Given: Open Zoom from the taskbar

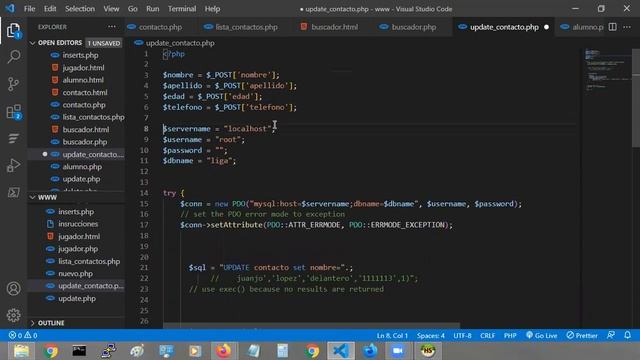Looking at the screenshot, I should pyautogui.click(x=398, y=351).
